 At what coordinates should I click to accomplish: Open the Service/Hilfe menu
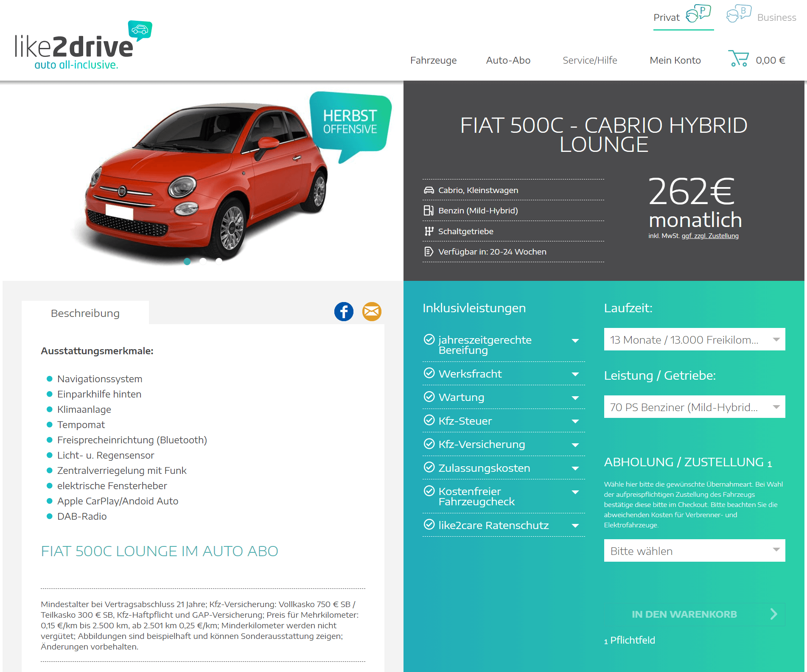(x=590, y=60)
